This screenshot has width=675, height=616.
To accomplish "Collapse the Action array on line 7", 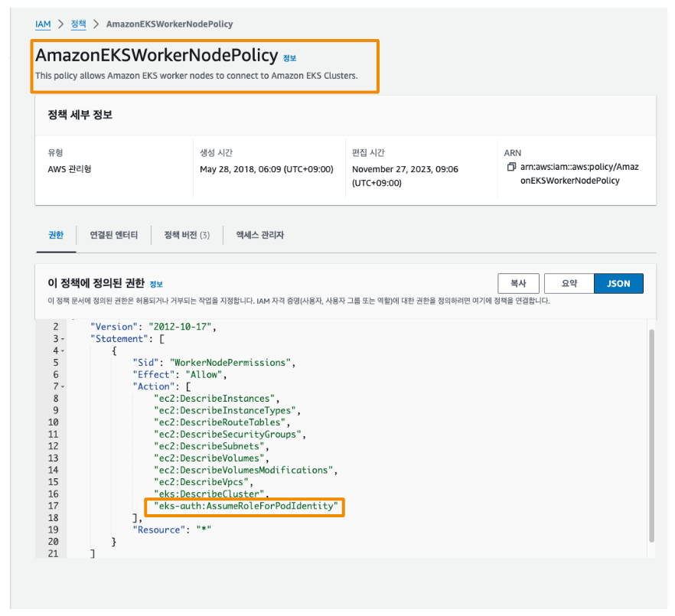I will tap(63, 386).
